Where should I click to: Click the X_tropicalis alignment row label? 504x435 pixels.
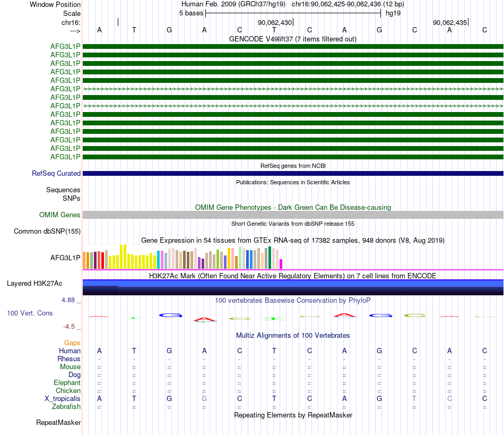click(x=63, y=399)
